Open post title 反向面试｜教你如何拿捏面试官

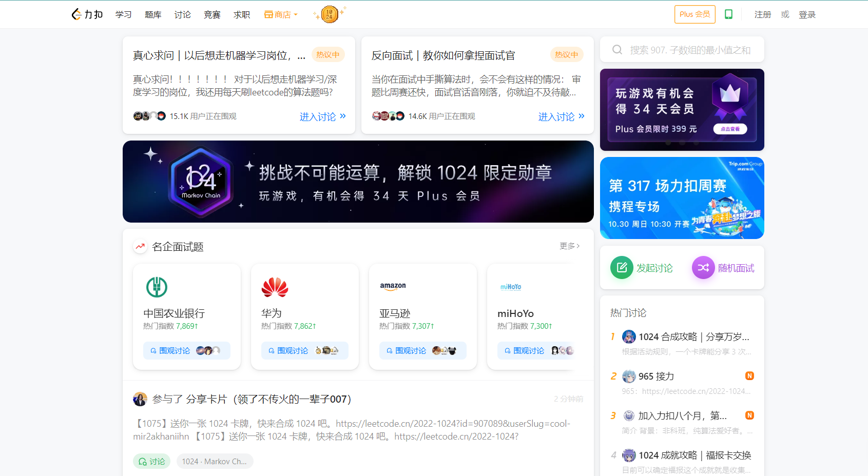click(443, 55)
